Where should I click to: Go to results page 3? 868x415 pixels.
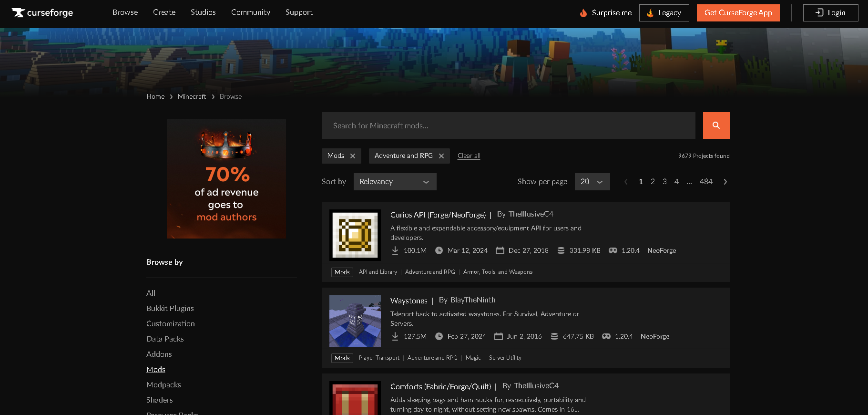[664, 182]
